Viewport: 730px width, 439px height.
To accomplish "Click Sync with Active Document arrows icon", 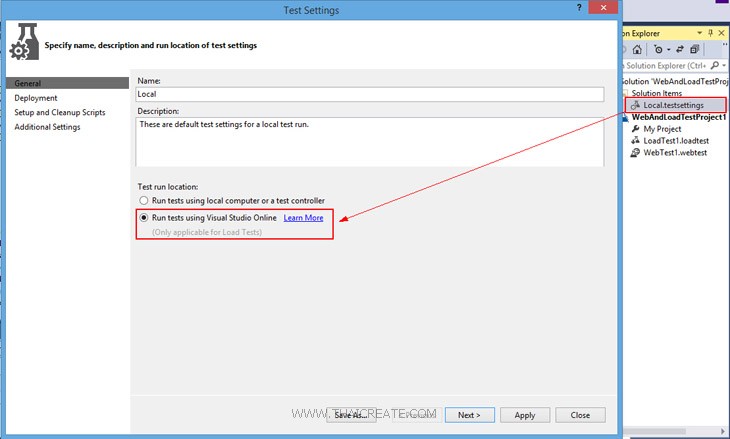I will [x=680, y=49].
